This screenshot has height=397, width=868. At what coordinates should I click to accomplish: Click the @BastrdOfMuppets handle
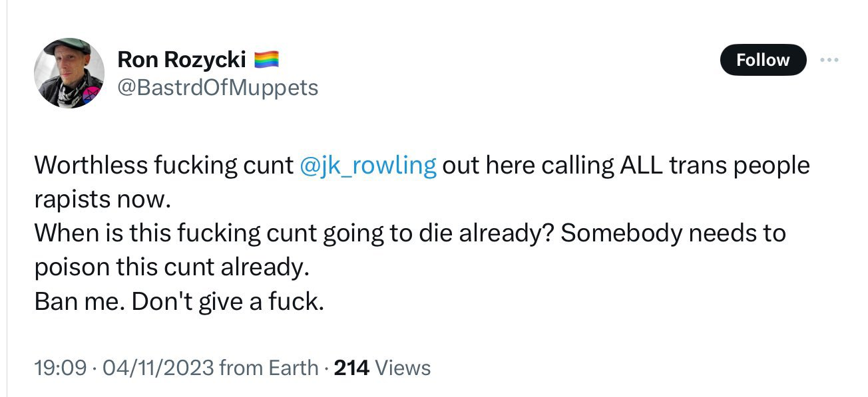coord(218,86)
